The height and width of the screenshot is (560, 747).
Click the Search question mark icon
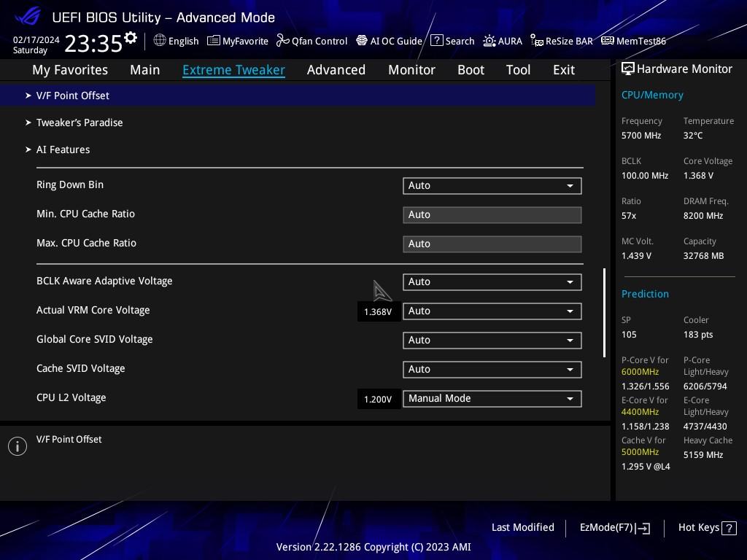(x=436, y=41)
